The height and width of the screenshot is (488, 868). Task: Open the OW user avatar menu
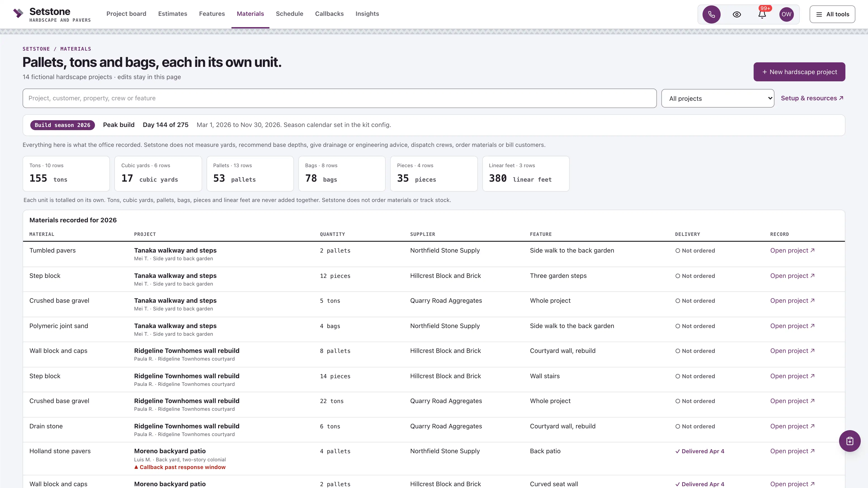point(786,14)
